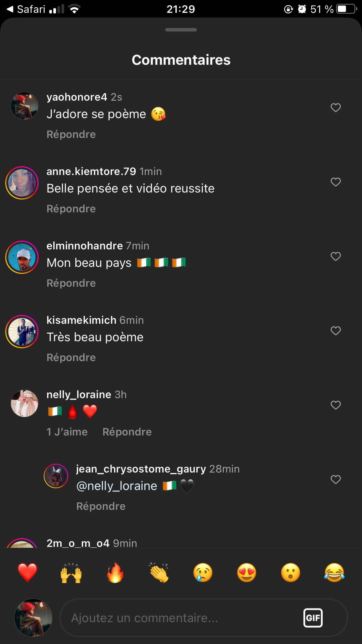This screenshot has height=644, width=362.
Task: Like yaohonore4's comment with the heart
Action: 336,108
